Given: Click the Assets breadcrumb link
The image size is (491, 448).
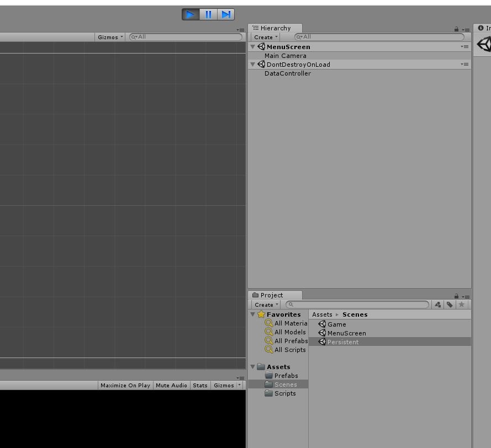Looking at the screenshot, I should (322, 314).
